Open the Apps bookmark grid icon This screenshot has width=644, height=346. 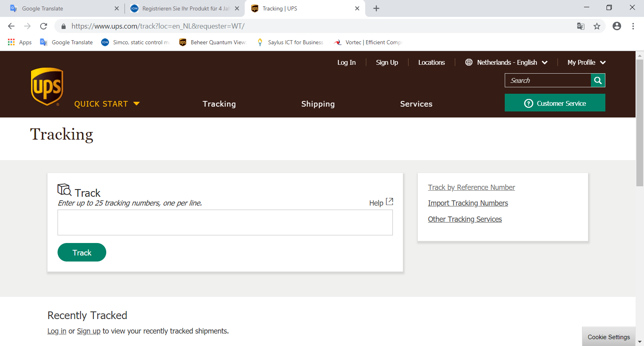pos(11,42)
